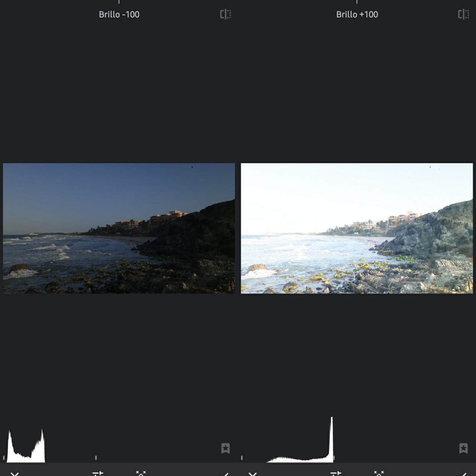Click the histogram under the brightened photo

click(x=300, y=440)
